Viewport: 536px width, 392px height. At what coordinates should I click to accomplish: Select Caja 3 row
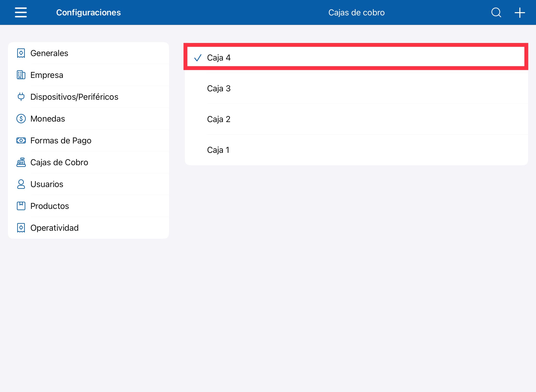click(x=356, y=88)
